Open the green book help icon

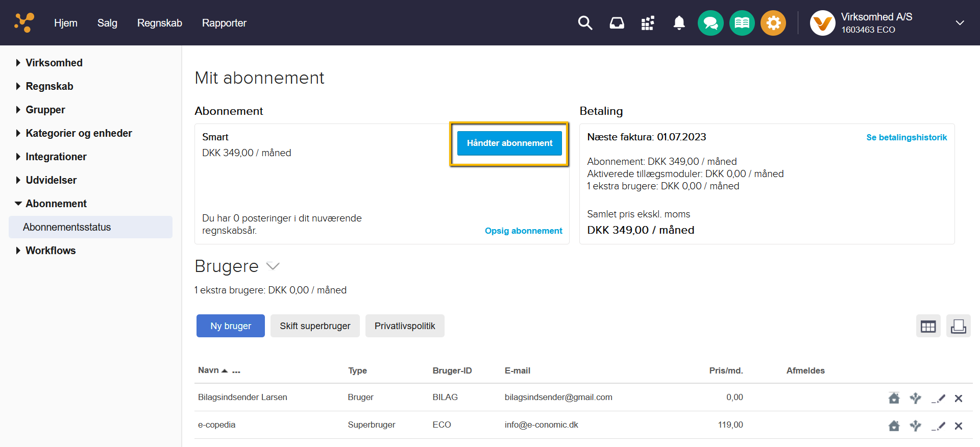pos(742,23)
